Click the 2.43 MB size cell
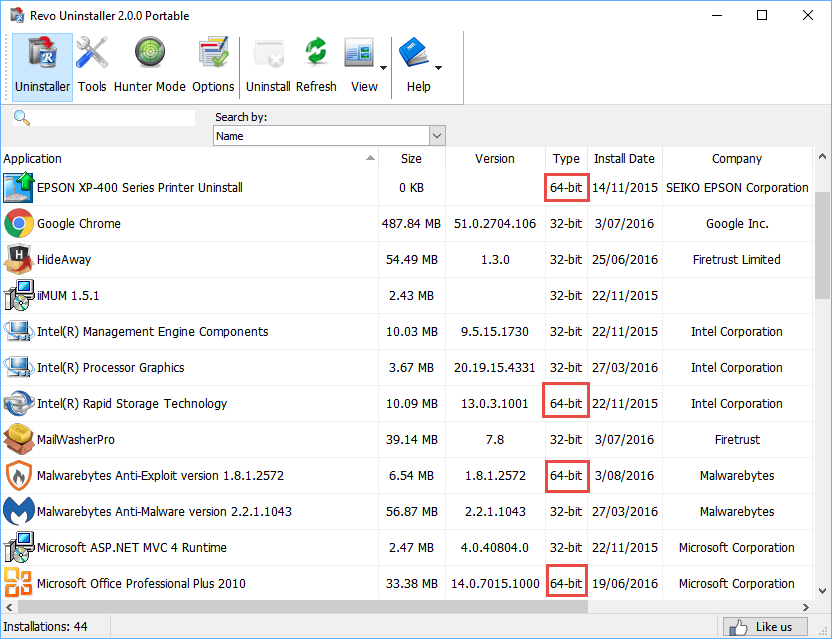Image resolution: width=832 pixels, height=639 pixels. tap(411, 296)
